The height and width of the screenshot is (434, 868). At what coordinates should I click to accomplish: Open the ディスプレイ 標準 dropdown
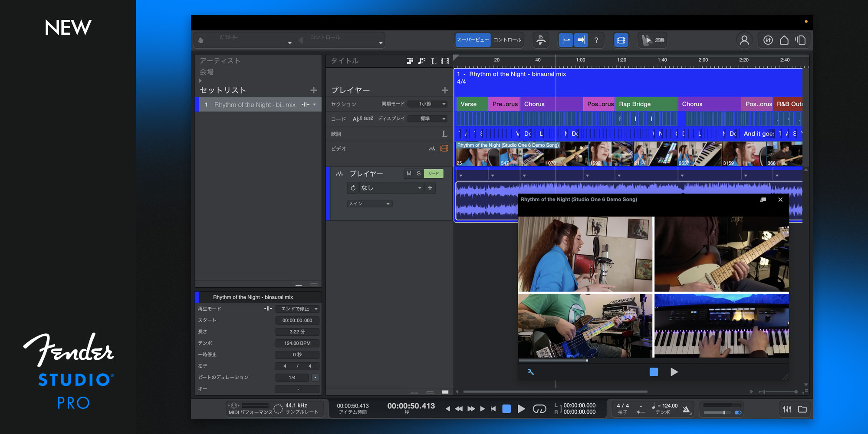[x=427, y=119]
